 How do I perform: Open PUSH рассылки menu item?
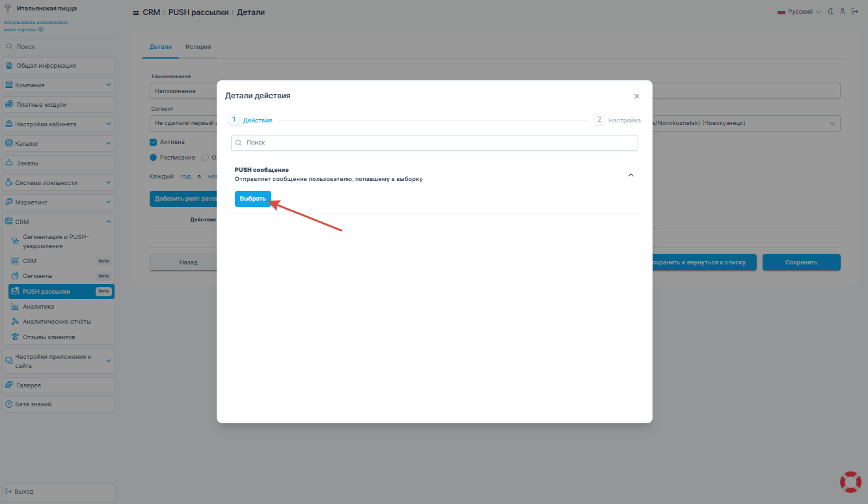[61, 291]
